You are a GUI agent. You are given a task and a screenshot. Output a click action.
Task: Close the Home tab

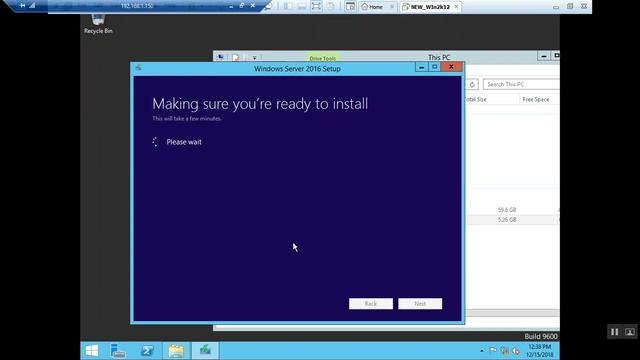[x=392, y=7]
